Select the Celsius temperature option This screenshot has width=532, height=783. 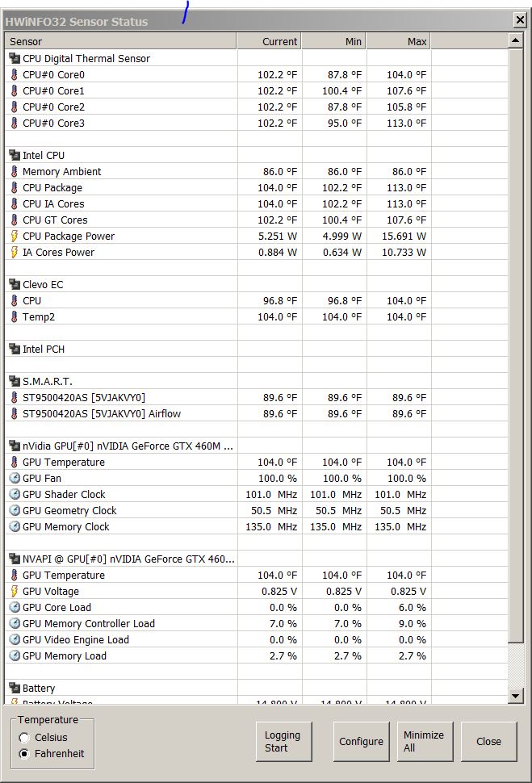click(x=24, y=737)
